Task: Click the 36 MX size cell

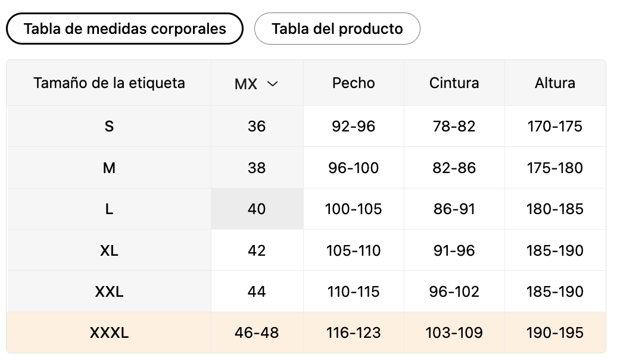Action: pyautogui.click(x=257, y=126)
